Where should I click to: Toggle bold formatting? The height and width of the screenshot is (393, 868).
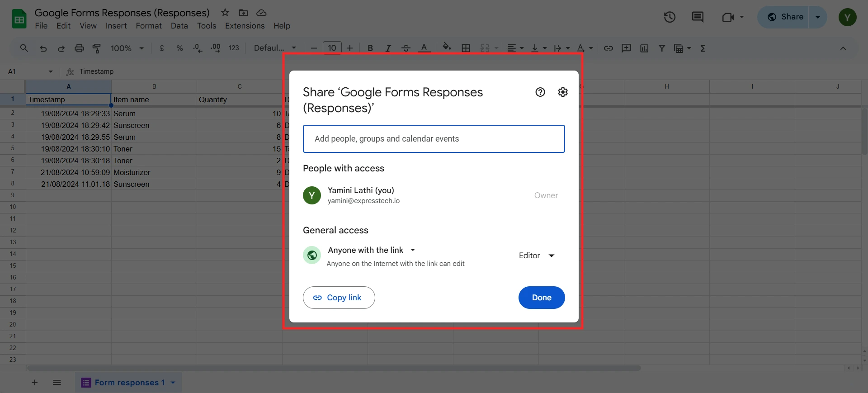(370, 48)
